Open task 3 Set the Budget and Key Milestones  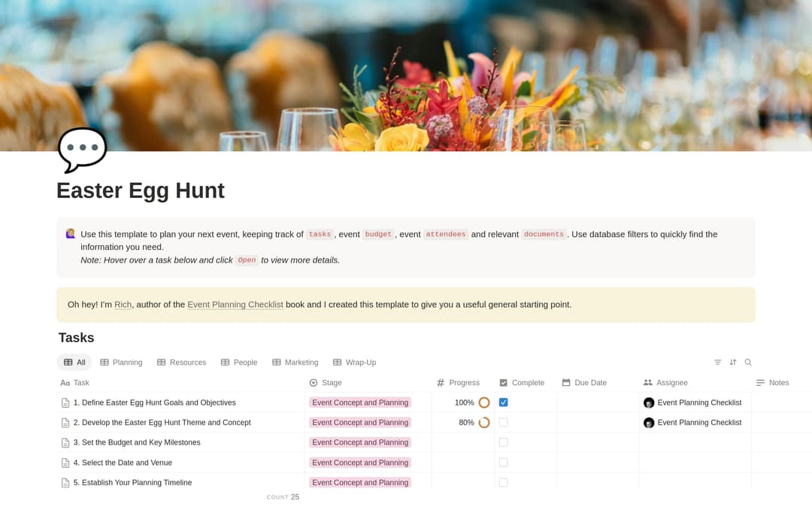(137, 442)
